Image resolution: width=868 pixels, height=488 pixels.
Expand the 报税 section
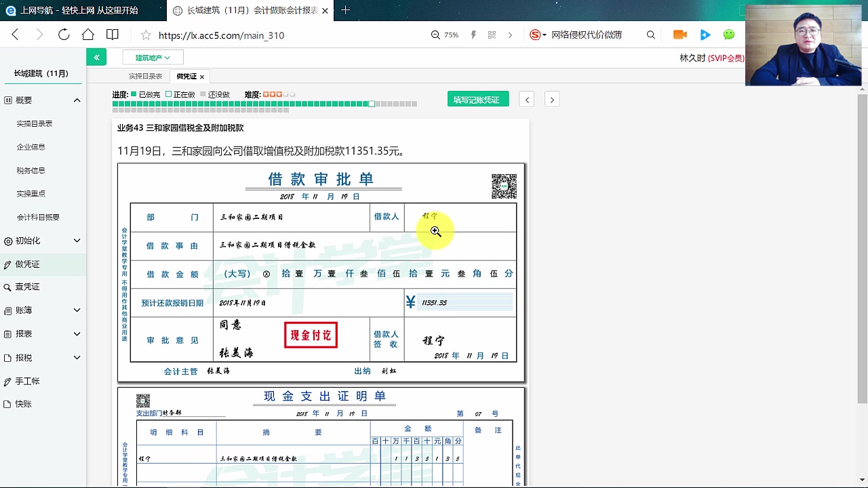pos(77,357)
